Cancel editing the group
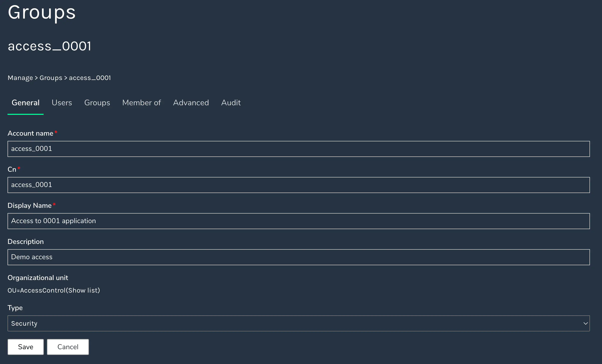The image size is (602, 364). pos(68,347)
